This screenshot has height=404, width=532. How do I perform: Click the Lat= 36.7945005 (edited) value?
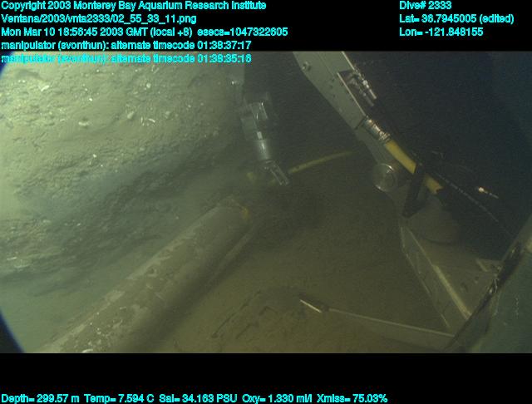(x=456, y=18)
